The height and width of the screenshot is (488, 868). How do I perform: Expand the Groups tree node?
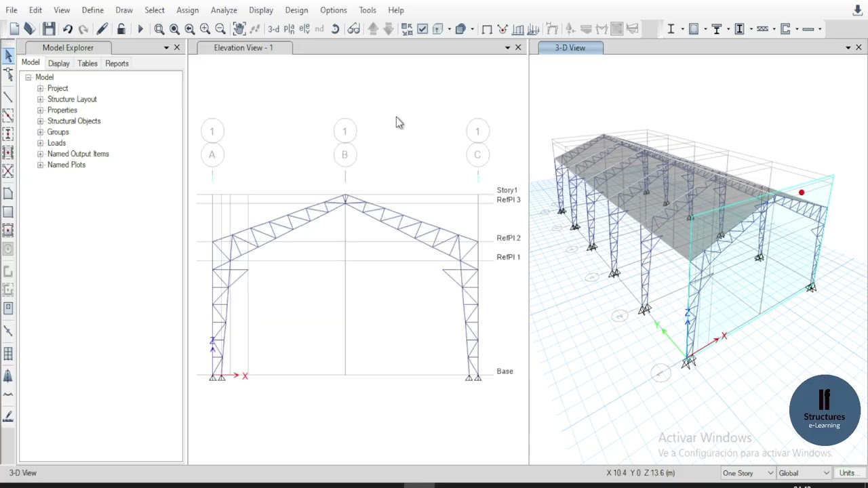click(40, 132)
